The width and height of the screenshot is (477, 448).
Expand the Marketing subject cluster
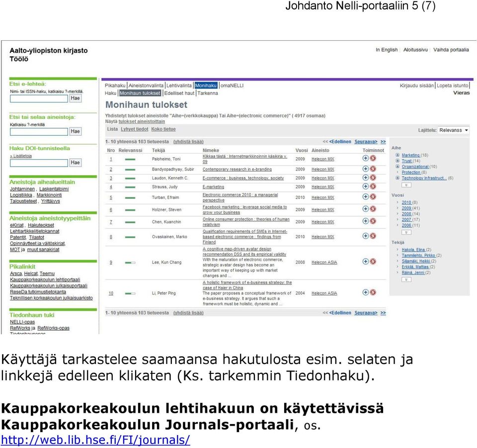[397, 155]
